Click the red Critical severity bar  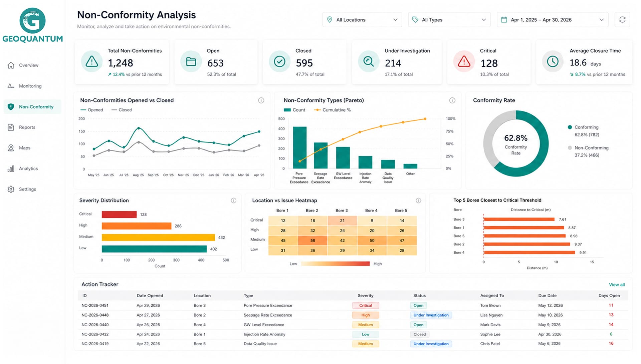coord(119,214)
